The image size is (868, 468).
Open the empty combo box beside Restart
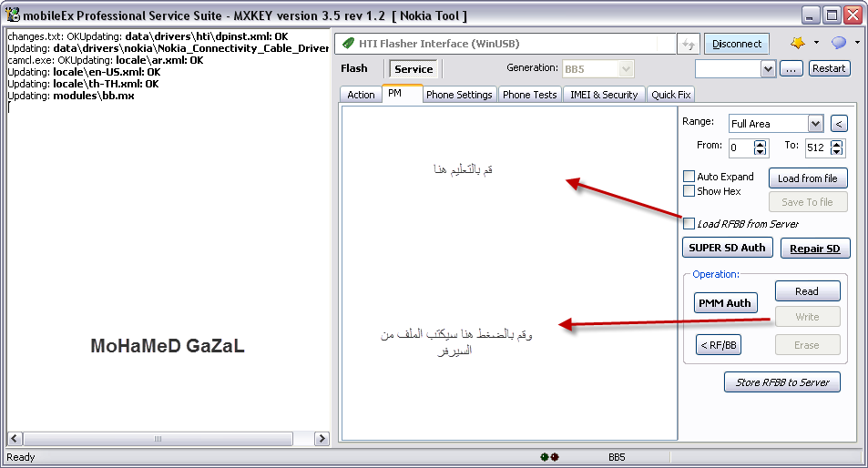tap(767, 69)
